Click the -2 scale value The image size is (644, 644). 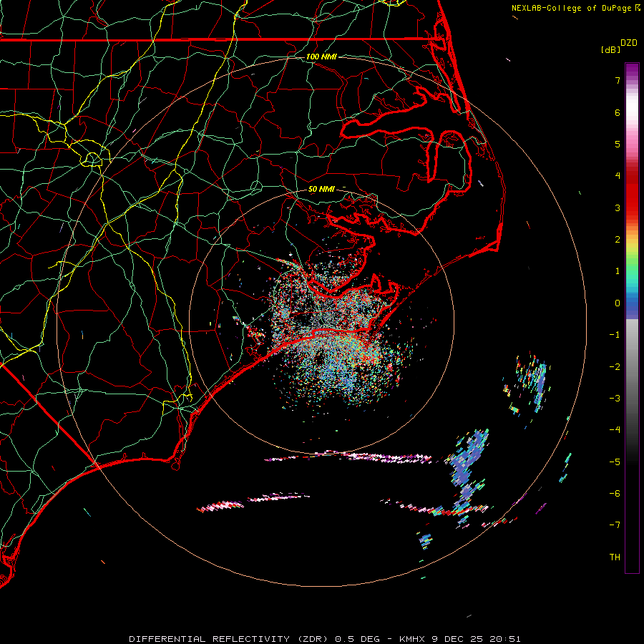[615, 367]
